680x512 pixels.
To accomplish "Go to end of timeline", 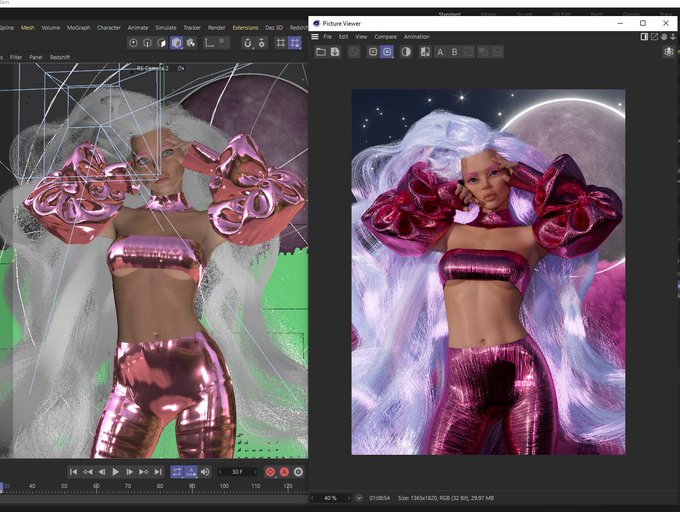I will click(158, 472).
